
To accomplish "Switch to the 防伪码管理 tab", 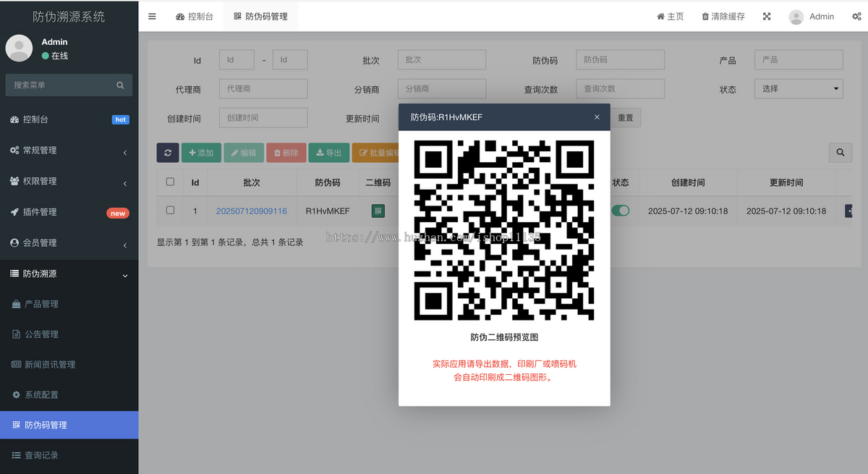I will pyautogui.click(x=260, y=17).
